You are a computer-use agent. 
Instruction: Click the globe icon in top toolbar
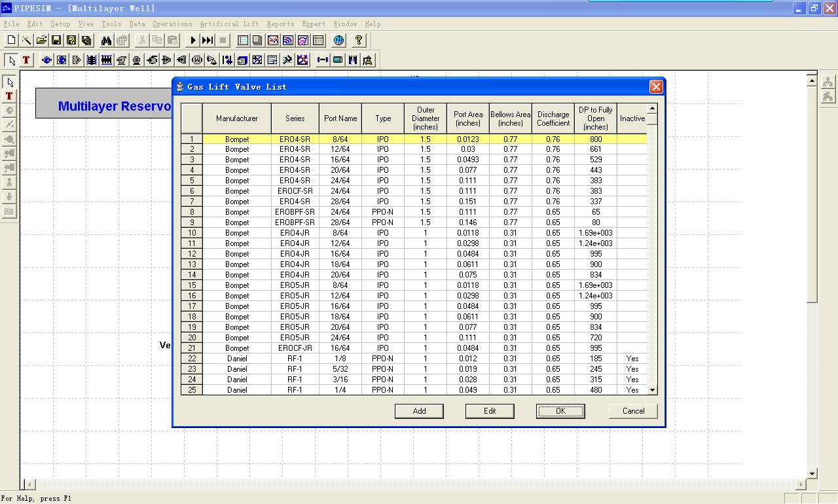pos(338,41)
